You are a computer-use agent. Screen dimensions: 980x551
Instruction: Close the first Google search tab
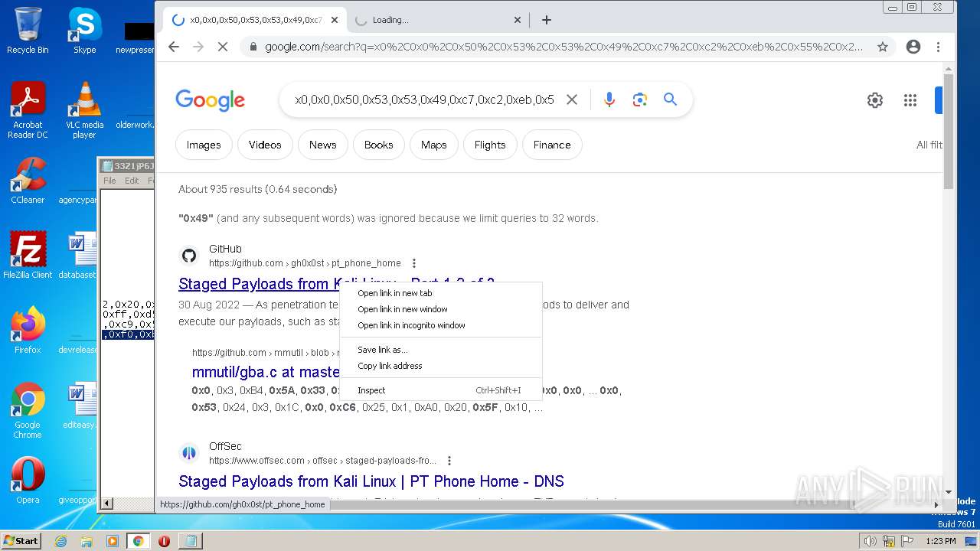pos(334,20)
